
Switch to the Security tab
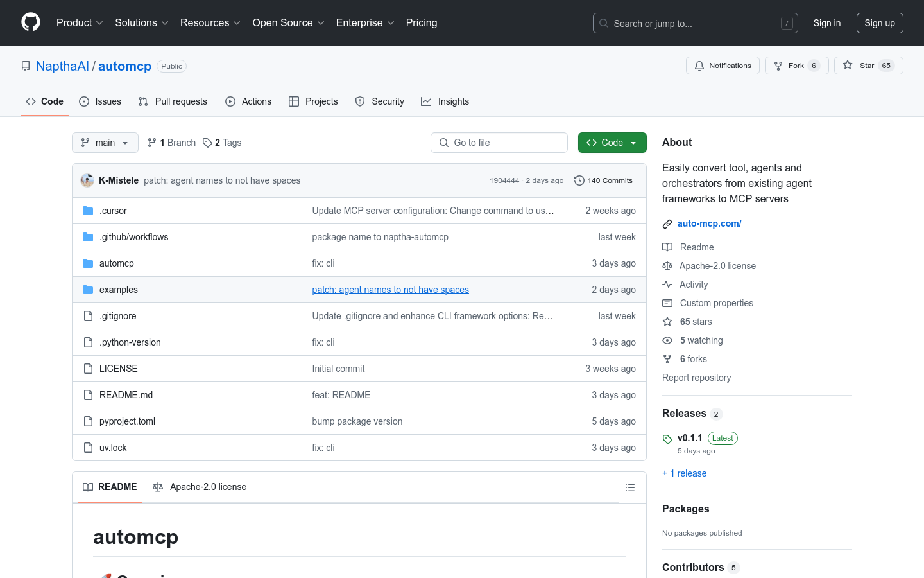click(x=380, y=101)
